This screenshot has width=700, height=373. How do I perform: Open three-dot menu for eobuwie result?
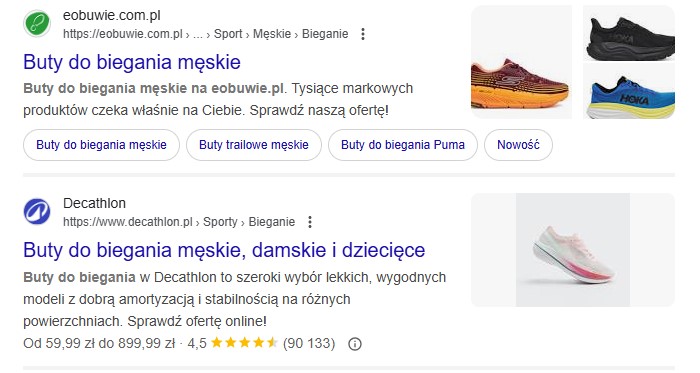tap(363, 34)
